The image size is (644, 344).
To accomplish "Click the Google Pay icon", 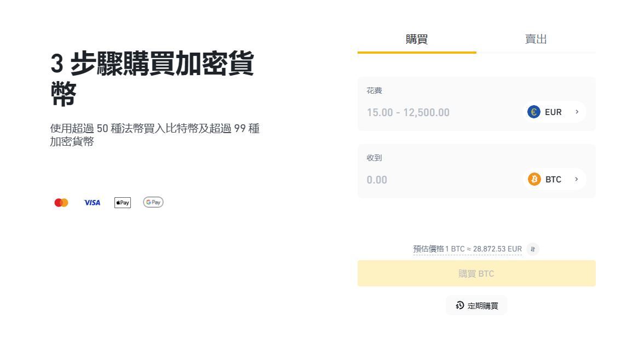I will point(153,203).
